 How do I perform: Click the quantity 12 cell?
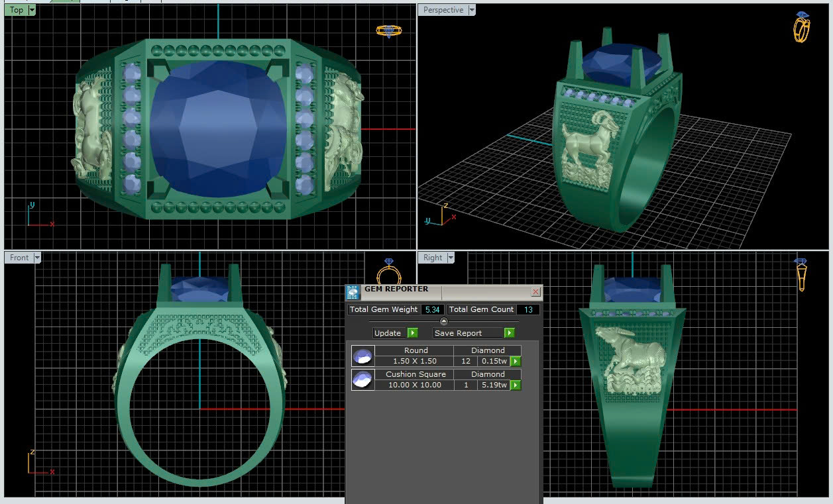(x=466, y=362)
